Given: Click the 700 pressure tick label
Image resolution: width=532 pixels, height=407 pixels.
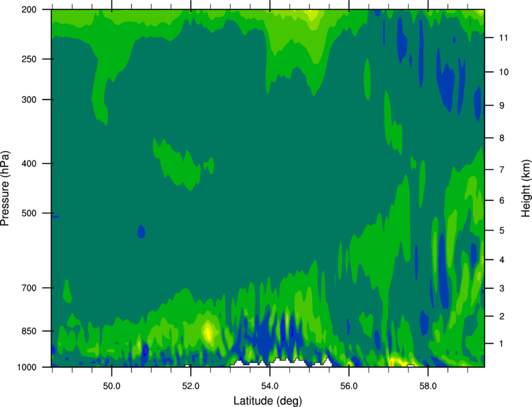Looking at the screenshot, I should point(29,288).
